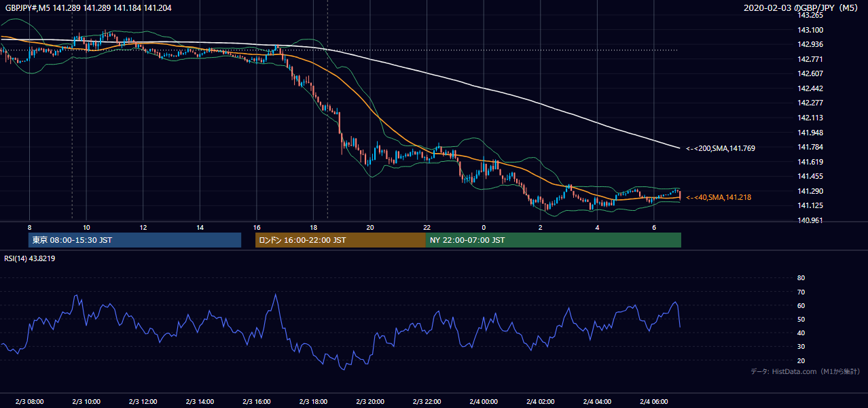Click the '2/4 04:00' bottom time label
Image resolution: width=868 pixels, height=408 pixels.
597,402
